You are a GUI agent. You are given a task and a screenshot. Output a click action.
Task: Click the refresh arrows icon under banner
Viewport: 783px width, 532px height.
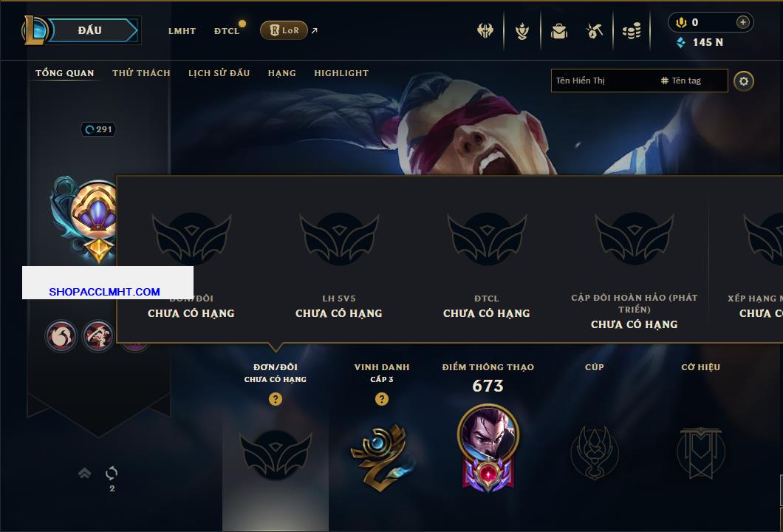[112, 473]
